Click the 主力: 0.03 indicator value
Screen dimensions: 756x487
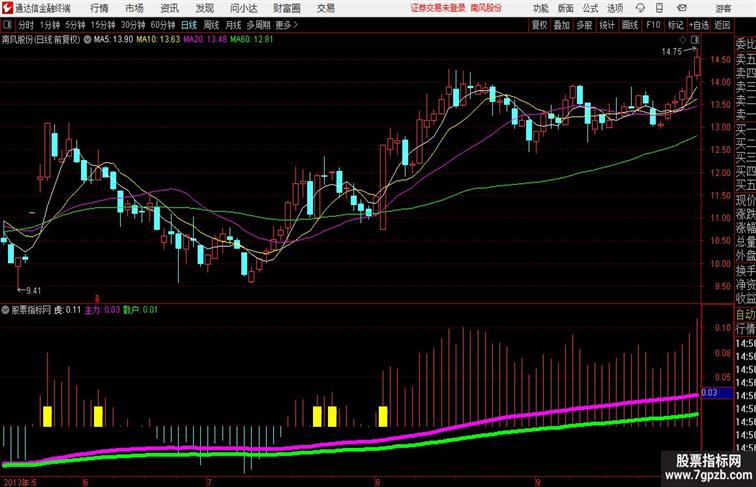pos(102,310)
